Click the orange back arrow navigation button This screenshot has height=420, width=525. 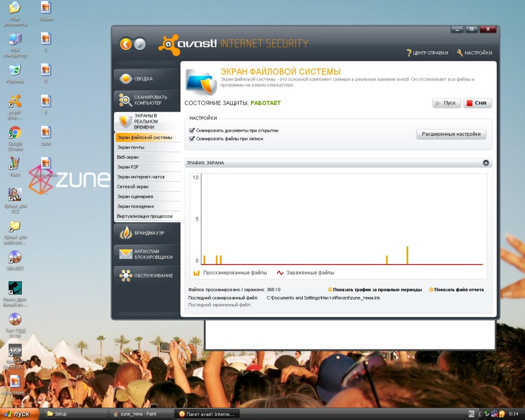[126, 44]
